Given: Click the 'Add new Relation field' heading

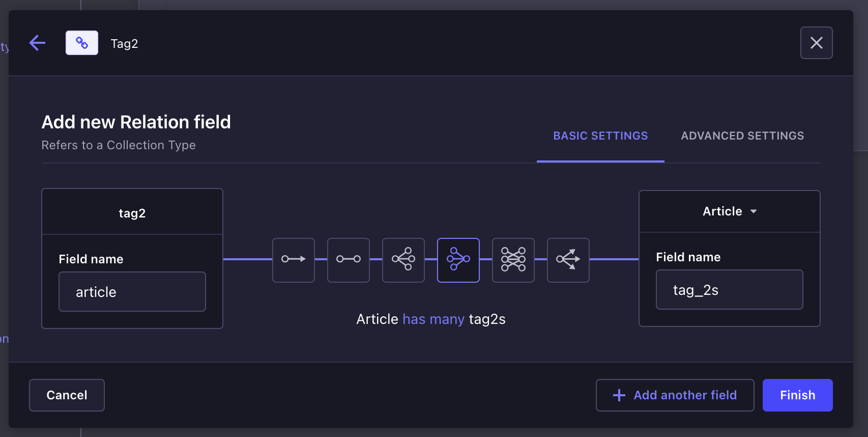Looking at the screenshot, I should pos(136,122).
